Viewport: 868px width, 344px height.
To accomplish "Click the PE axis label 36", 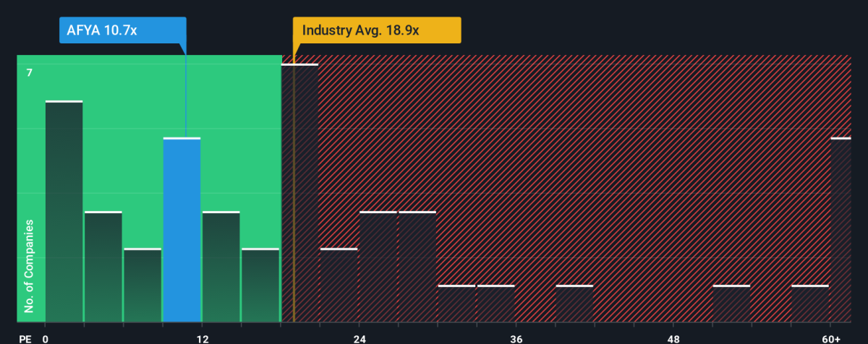I will point(516,339).
